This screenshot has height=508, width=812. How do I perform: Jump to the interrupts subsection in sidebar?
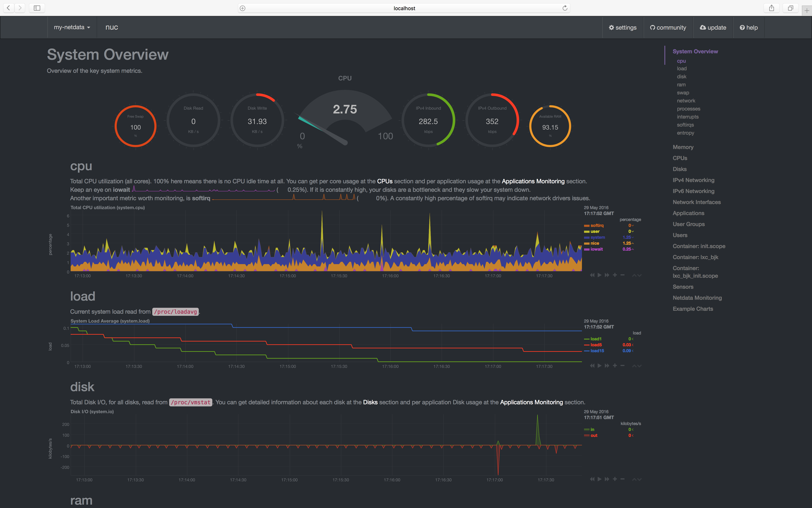(x=687, y=117)
